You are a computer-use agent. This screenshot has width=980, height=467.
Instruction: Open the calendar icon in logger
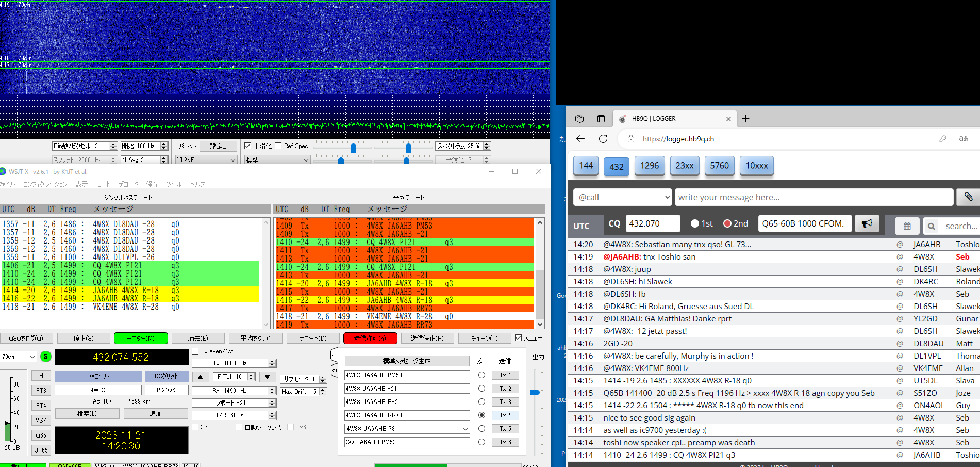point(907,226)
